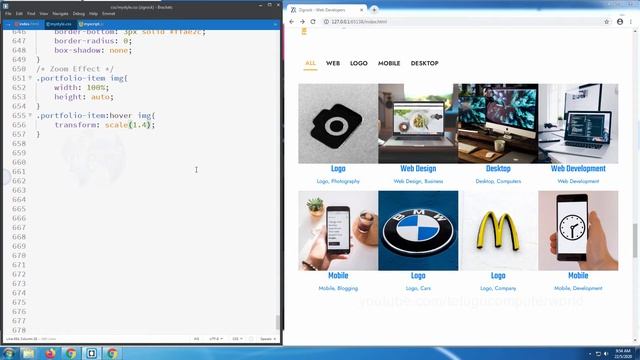Switch to the myscript.js editor tab
Viewport: 640px width, 360px height.
click(90, 24)
